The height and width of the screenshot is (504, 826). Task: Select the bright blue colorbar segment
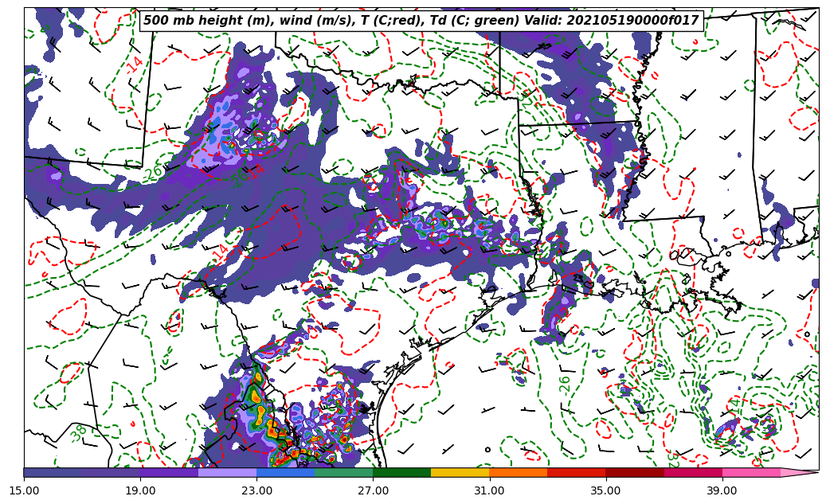click(x=285, y=472)
